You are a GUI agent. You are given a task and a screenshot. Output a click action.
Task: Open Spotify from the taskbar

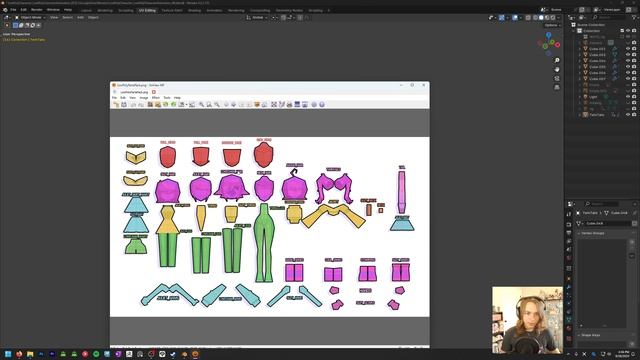pos(96,354)
